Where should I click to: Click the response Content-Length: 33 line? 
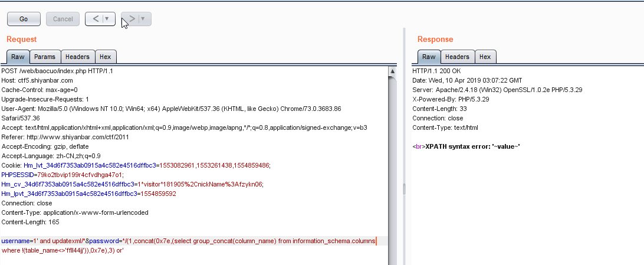click(439, 109)
